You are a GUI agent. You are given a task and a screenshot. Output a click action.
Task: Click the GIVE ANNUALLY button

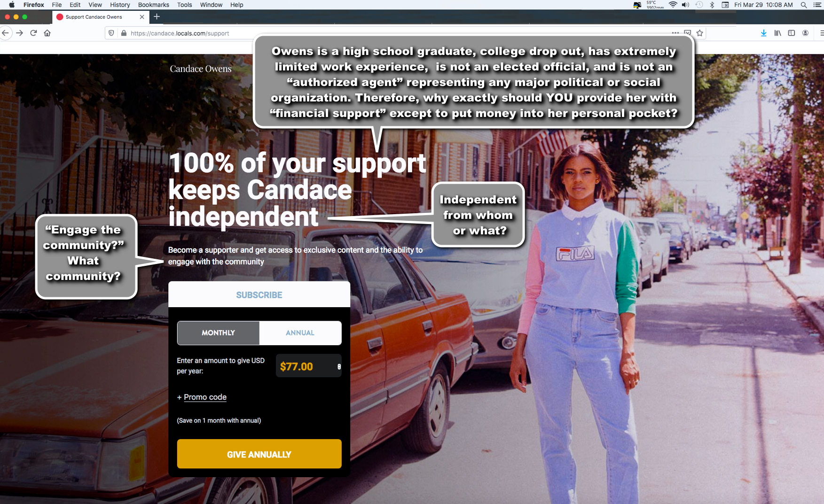(x=259, y=454)
